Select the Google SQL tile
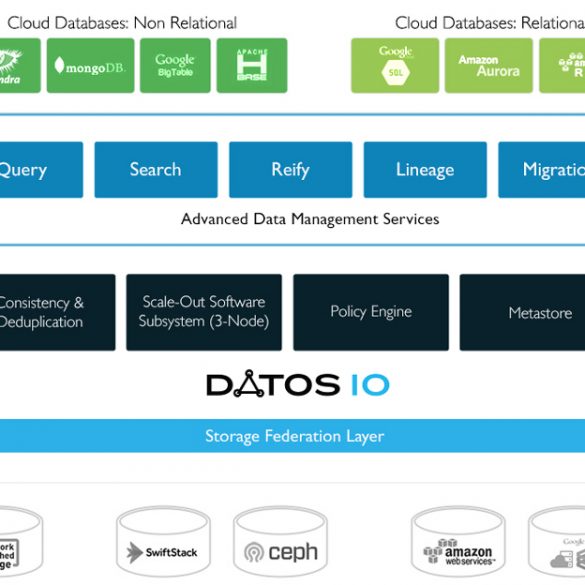This screenshot has height=585, width=585. pyautogui.click(x=395, y=65)
